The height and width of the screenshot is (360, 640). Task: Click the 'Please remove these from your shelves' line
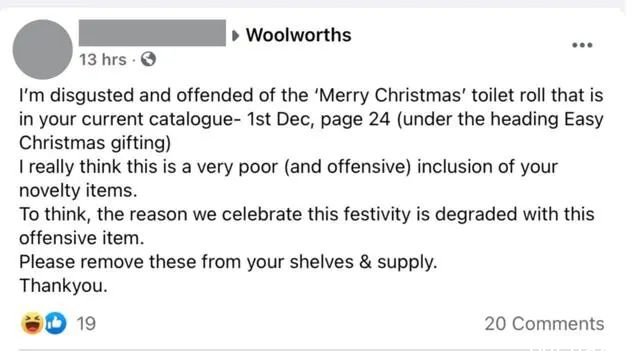coord(228,262)
